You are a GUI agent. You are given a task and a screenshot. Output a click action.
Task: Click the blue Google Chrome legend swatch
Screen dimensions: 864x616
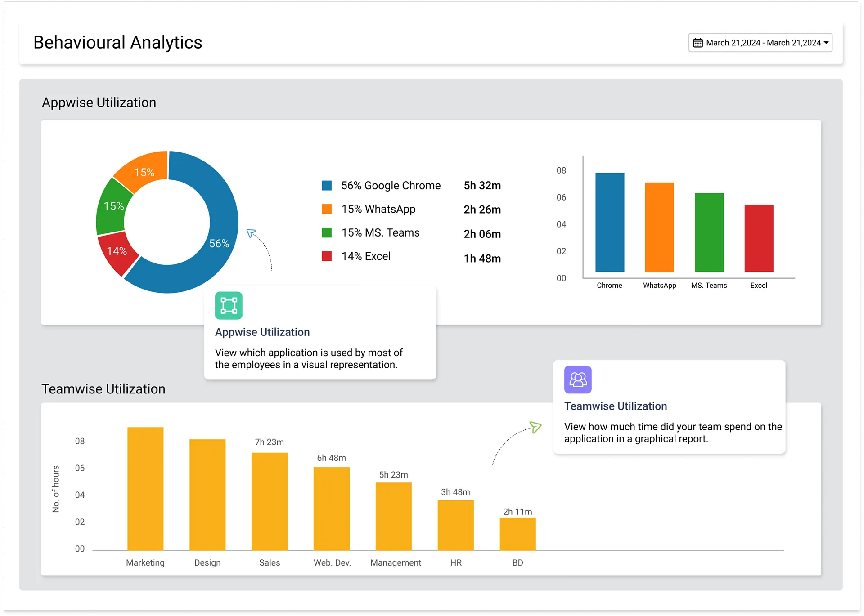point(327,185)
